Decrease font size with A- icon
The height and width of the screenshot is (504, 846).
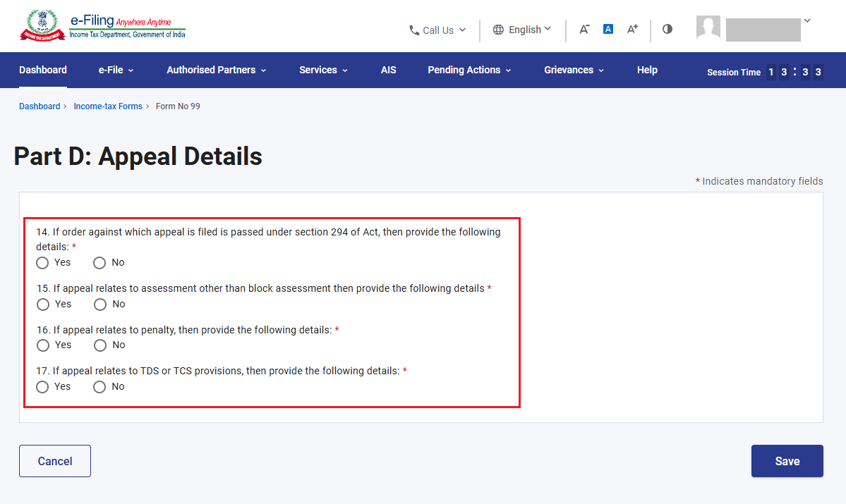click(x=584, y=29)
